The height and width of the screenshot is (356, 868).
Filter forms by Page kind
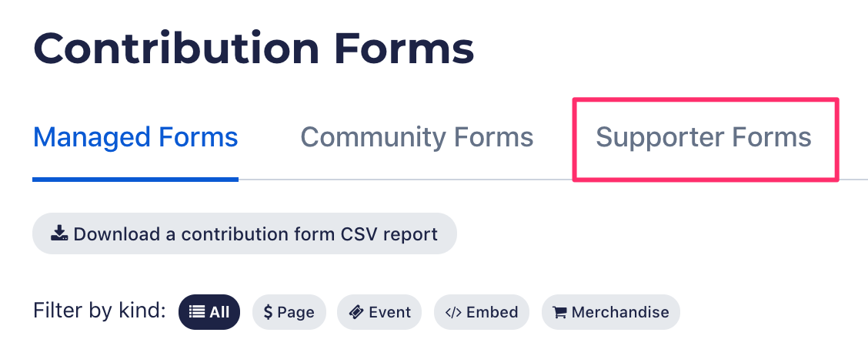[x=289, y=312]
